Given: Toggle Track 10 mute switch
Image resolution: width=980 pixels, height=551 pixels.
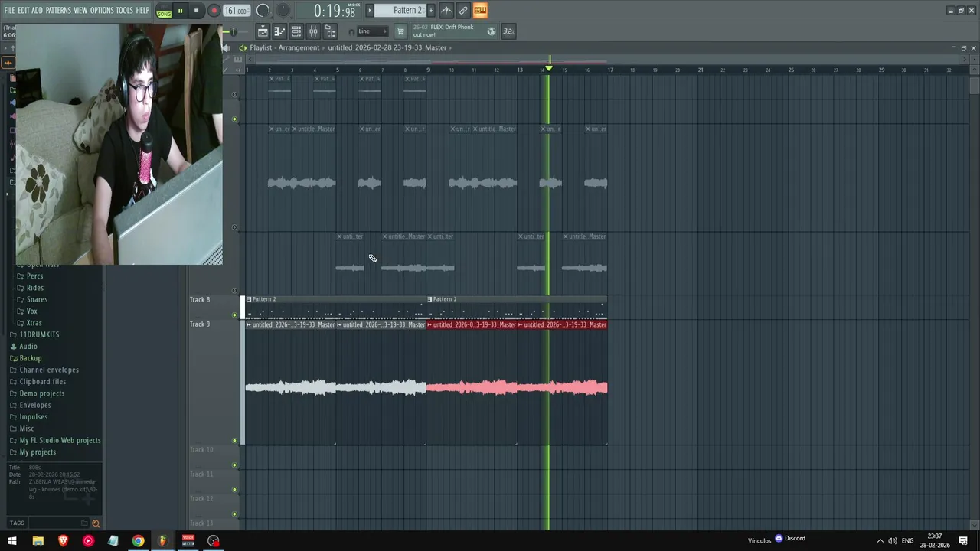Looking at the screenshot, I should pyautogui.click(x=234, y=465).
